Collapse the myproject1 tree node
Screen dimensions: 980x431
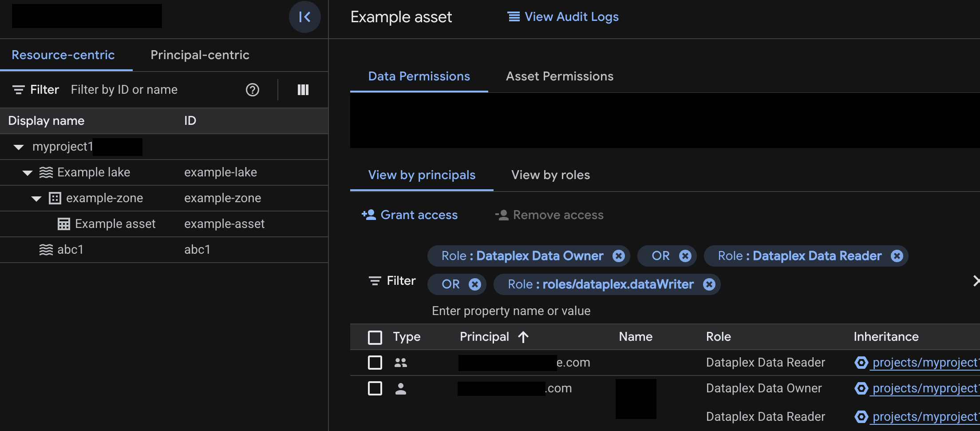(x=18, y=147)
